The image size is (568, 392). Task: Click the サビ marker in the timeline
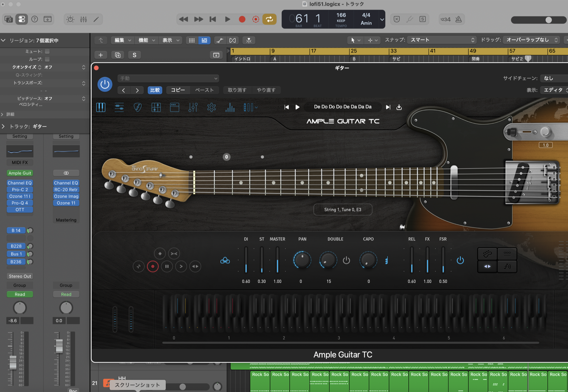[x=396, y=59]
